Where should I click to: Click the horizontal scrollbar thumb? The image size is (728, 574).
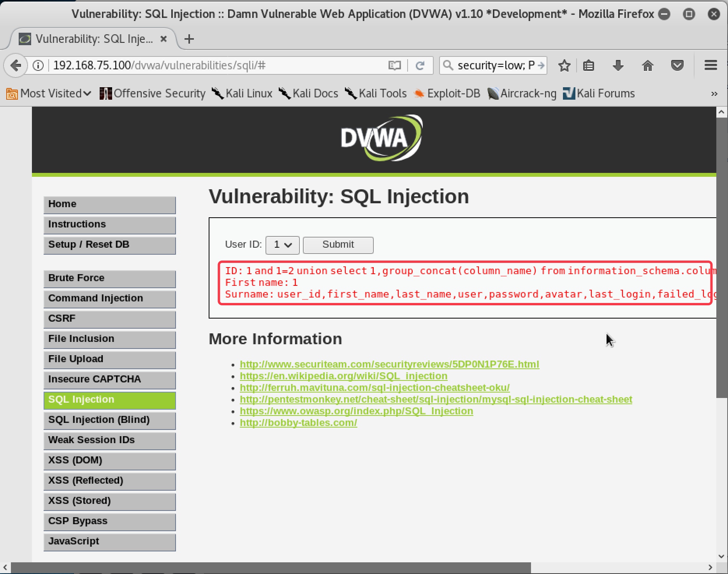click(271, 568)
